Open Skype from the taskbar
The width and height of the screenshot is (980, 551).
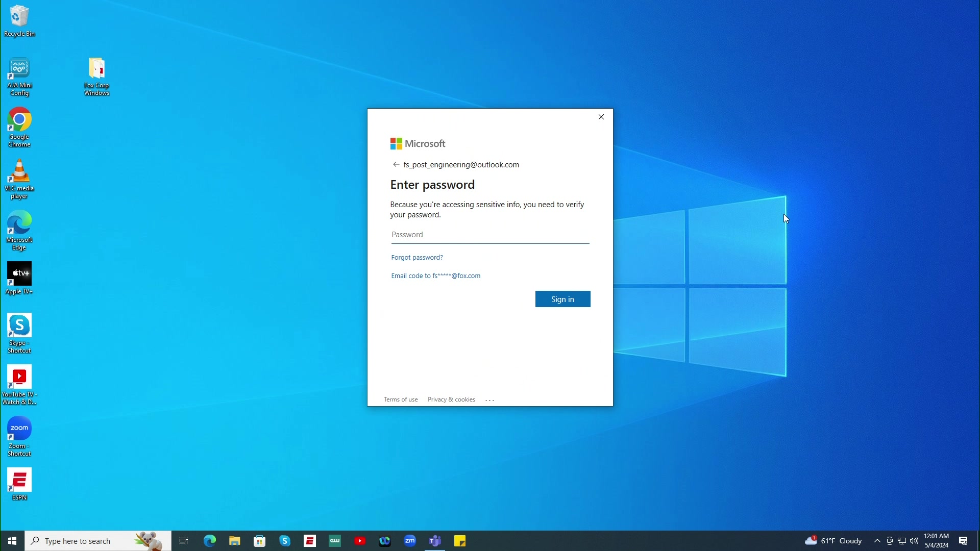(285, 541)
